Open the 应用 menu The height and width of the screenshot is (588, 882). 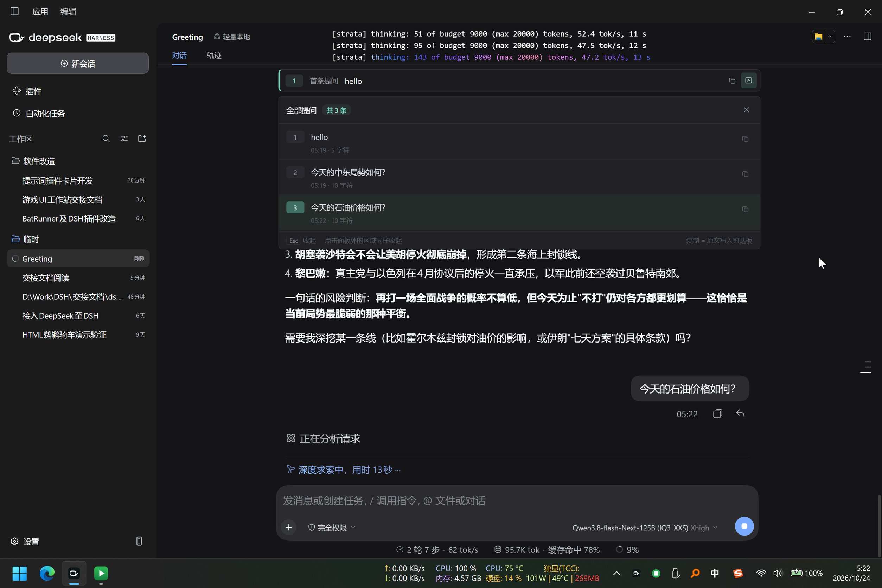40,12
